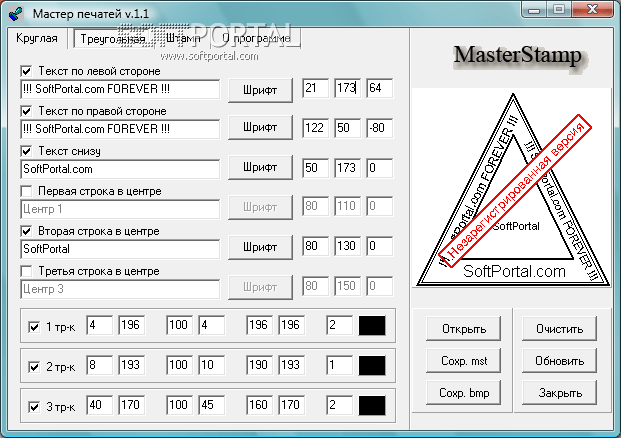The width and height of the screenshot is (621, 438).
Task: Toggle Текст по левой стороне checkbox
Action: tap(26, 71)
